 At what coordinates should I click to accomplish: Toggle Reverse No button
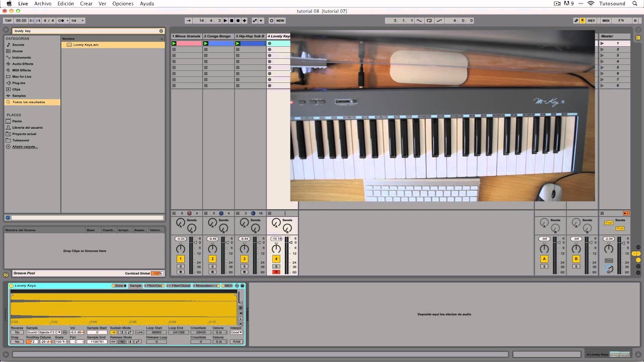17,332
